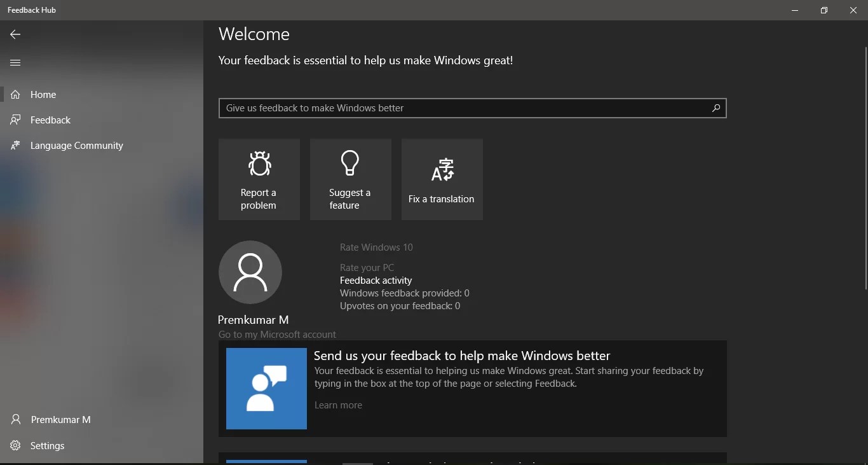Click the back arrow at top left
The height and width of the screenshot is (465, 868).
coord(14,34)
